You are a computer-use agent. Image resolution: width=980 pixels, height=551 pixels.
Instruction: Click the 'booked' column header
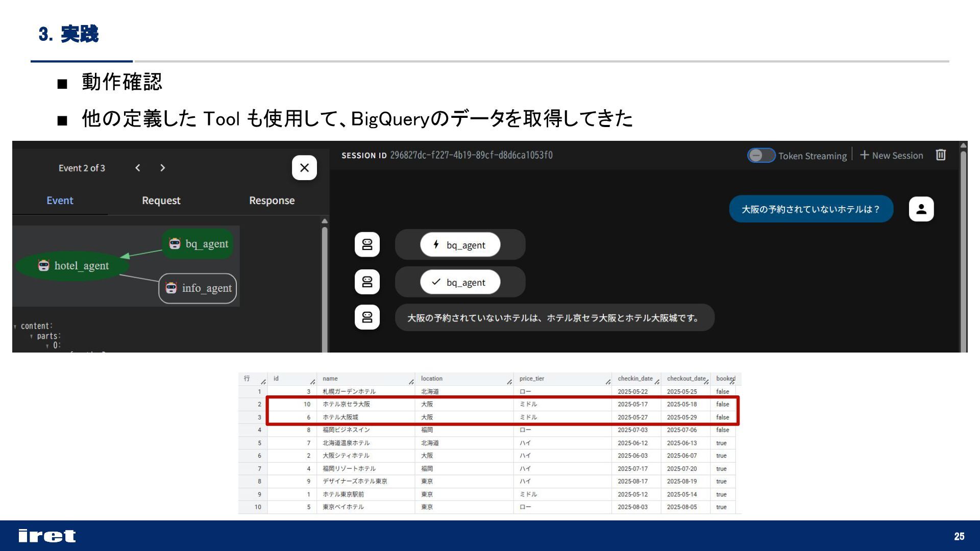coord(725,379)
